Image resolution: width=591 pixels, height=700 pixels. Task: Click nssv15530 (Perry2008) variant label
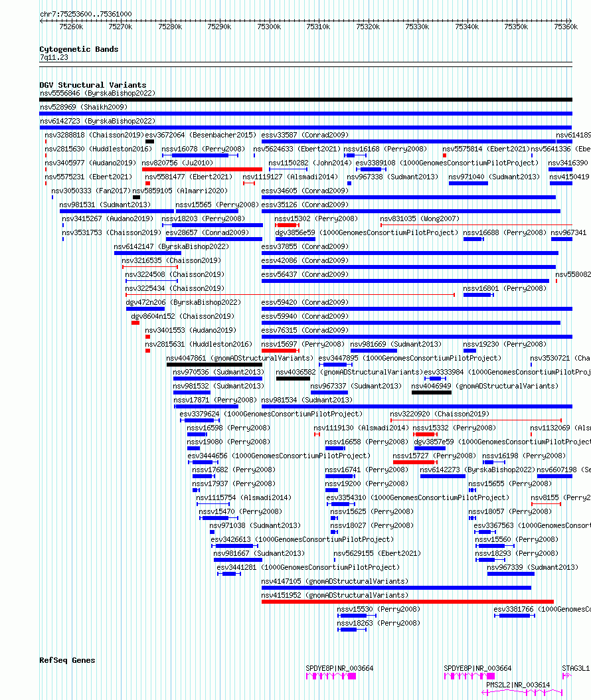point(379,610)
